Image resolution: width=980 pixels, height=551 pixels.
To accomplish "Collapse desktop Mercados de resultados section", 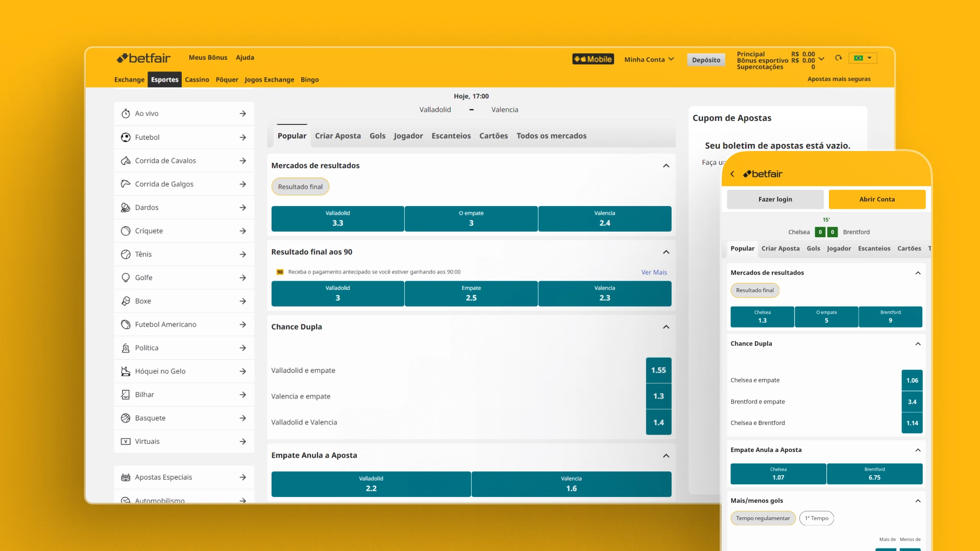I will pos(666,166).
